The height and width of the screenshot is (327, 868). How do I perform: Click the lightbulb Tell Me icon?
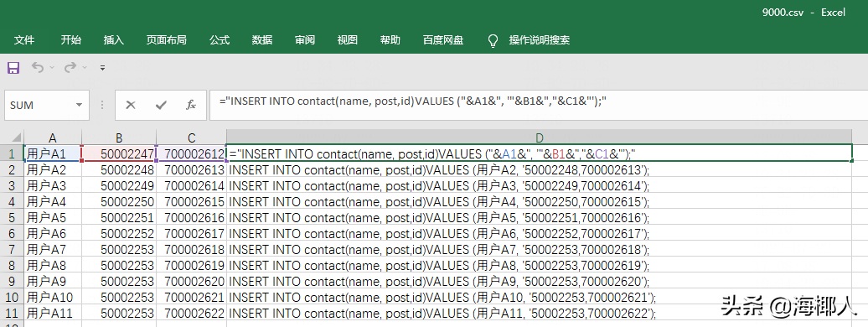click(493, 40)
